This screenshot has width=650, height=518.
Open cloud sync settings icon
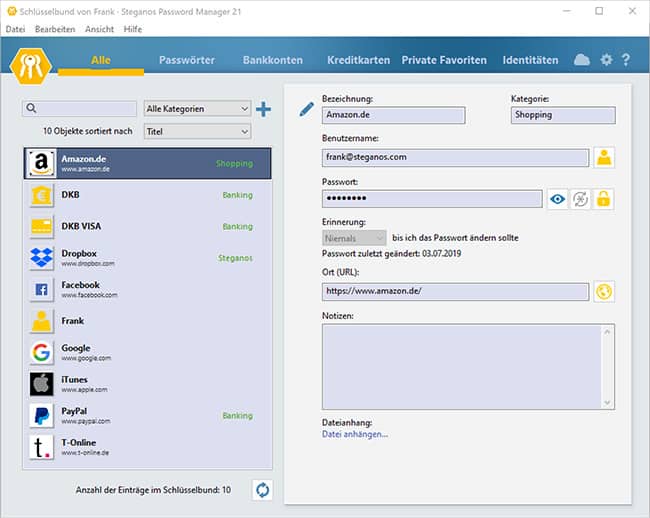click(x=582, y=60)
